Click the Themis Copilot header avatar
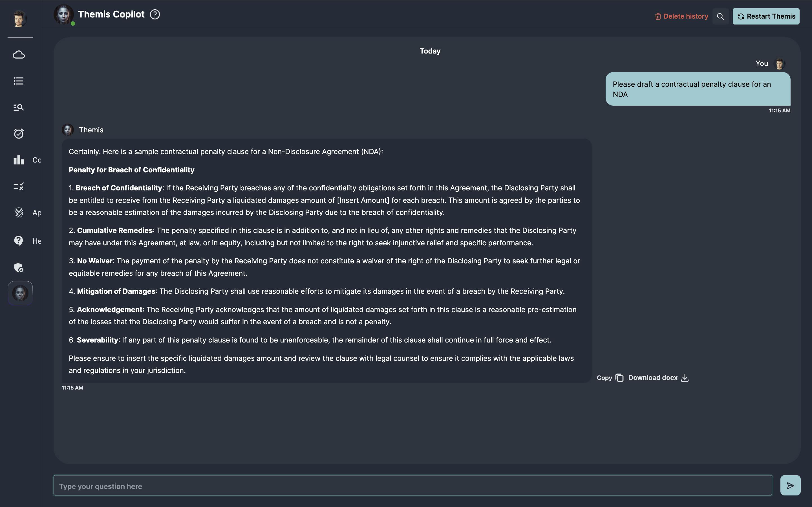 (64, 15)
